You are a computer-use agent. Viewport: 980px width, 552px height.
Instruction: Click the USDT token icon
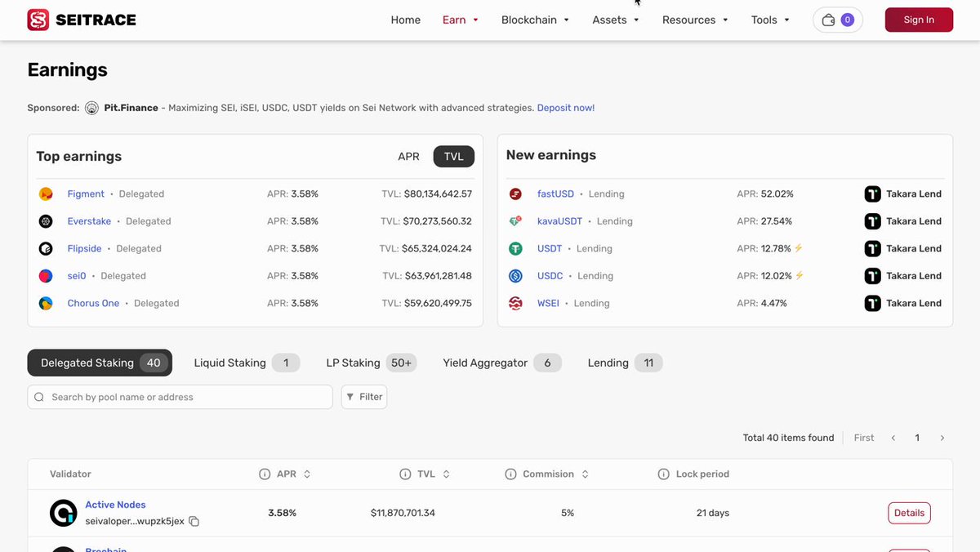coord(515,249)
